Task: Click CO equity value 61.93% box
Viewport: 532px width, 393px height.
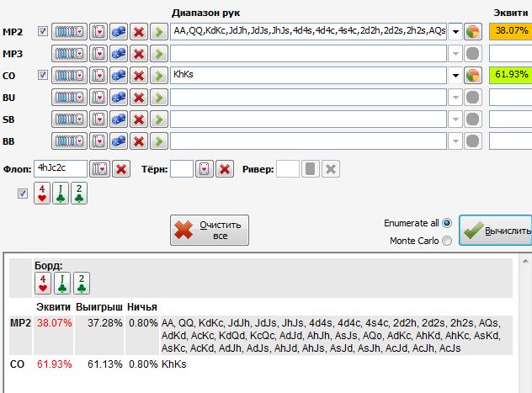Action: [x=510, y=75]
